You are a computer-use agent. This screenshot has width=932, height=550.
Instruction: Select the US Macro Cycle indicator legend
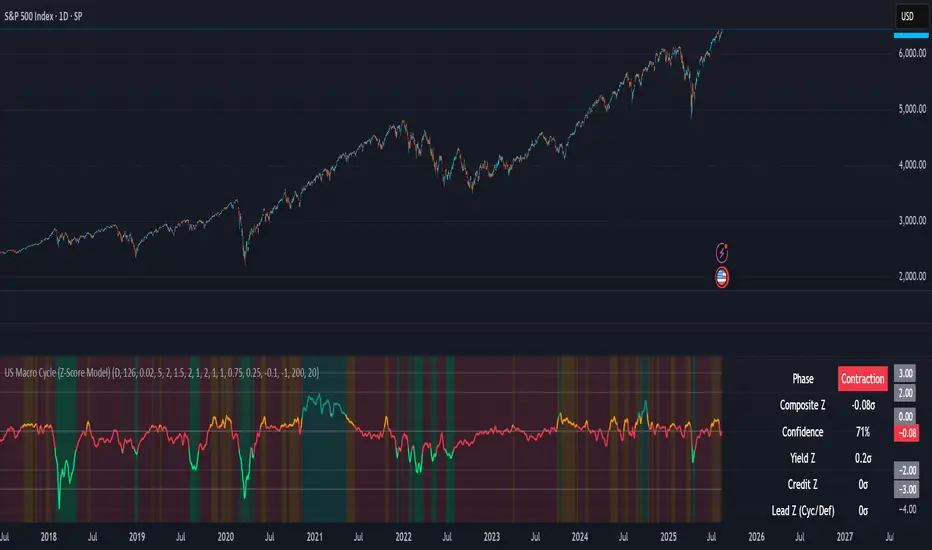162,373
